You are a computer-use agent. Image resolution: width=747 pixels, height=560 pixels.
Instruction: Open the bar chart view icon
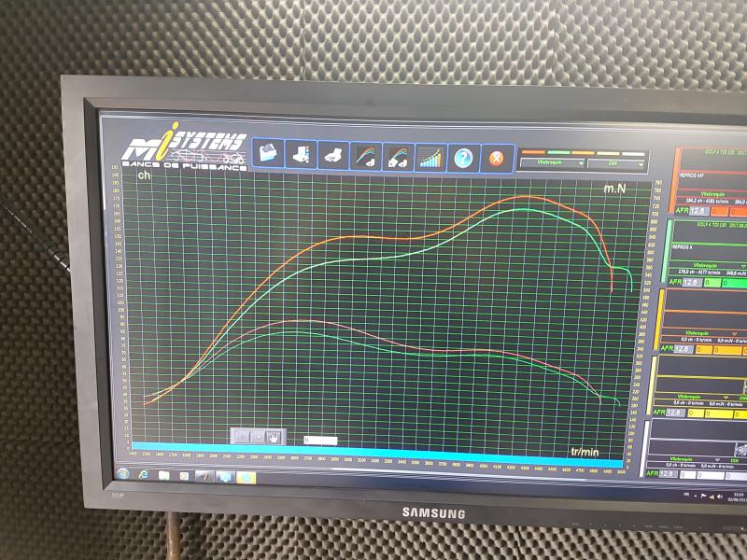[431, 158]
